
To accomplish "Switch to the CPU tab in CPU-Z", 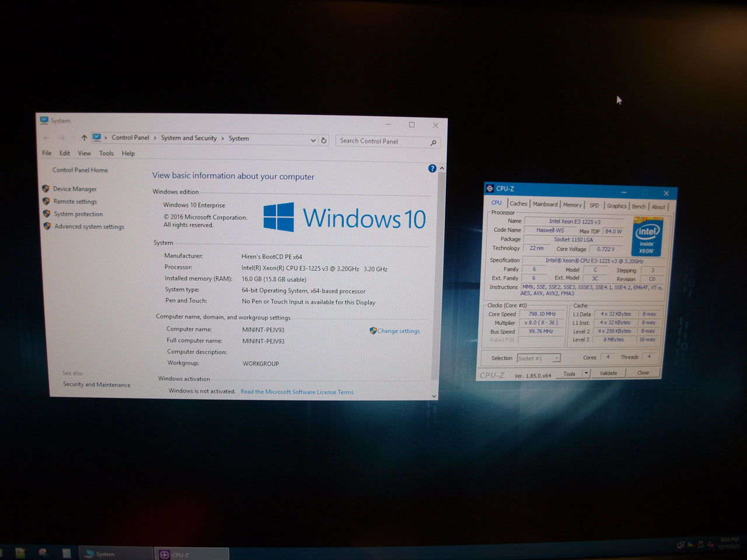I will click(x=496, y=202).
